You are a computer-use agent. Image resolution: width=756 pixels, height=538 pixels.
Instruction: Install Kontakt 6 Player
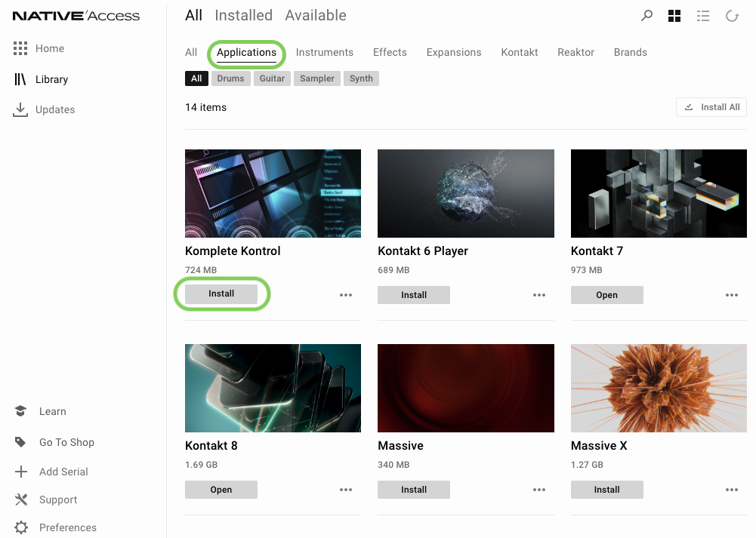414,295
